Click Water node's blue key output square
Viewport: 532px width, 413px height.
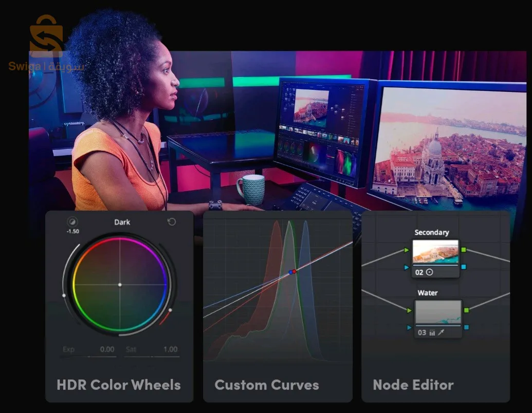[466, 327]
